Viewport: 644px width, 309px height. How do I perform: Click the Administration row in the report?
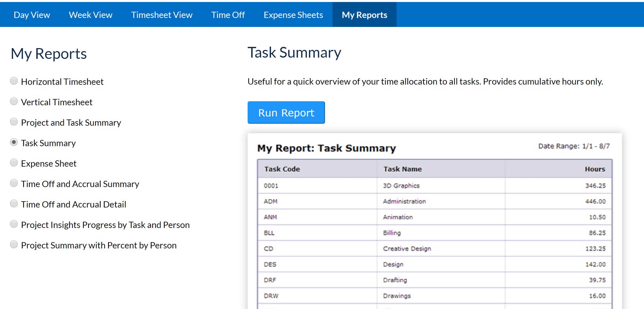[405, 201]
